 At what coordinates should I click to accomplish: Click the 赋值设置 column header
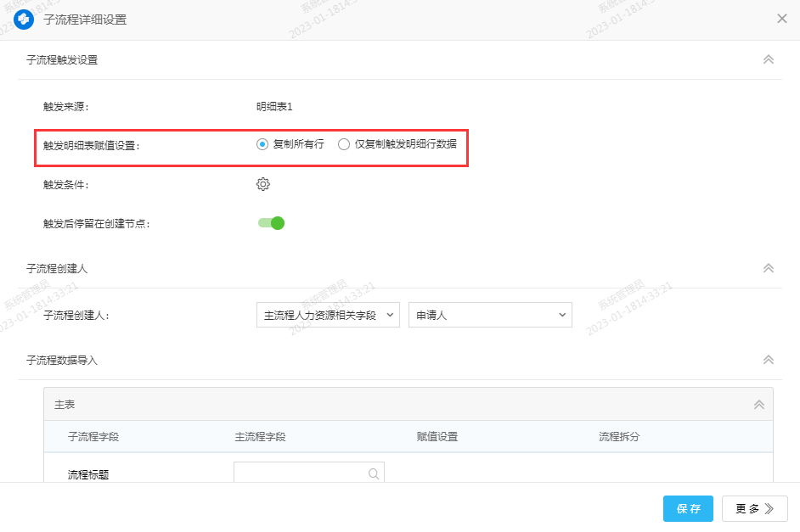pos(437,437)
